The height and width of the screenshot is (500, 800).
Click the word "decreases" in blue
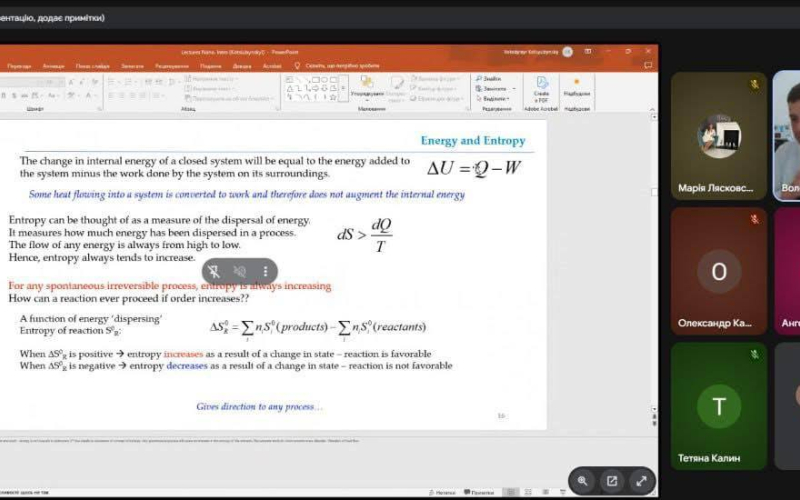click(187, 365)
